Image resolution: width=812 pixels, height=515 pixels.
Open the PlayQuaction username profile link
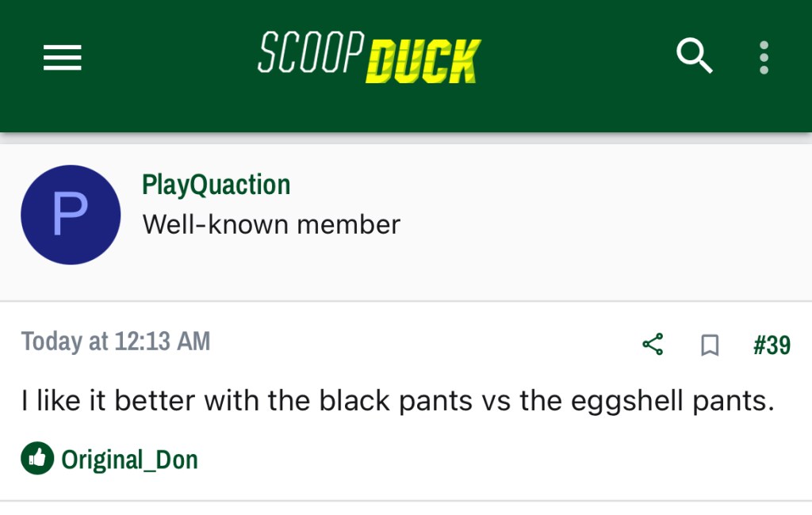point(216,185)
